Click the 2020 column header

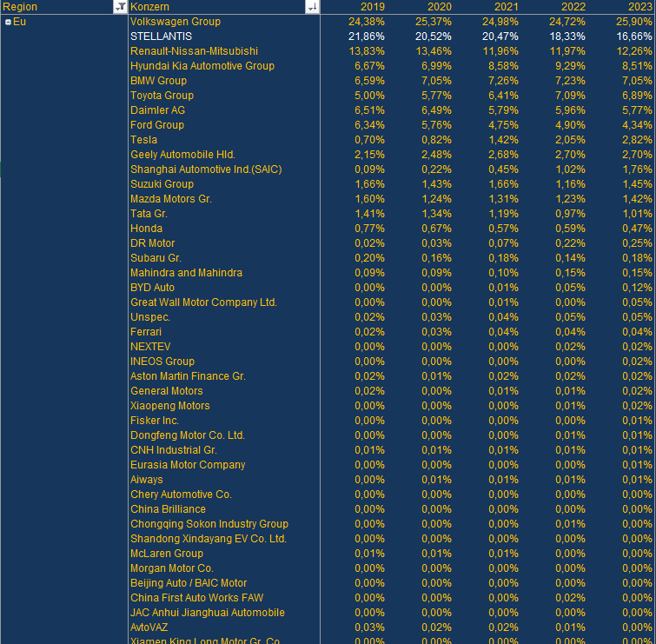440,7
